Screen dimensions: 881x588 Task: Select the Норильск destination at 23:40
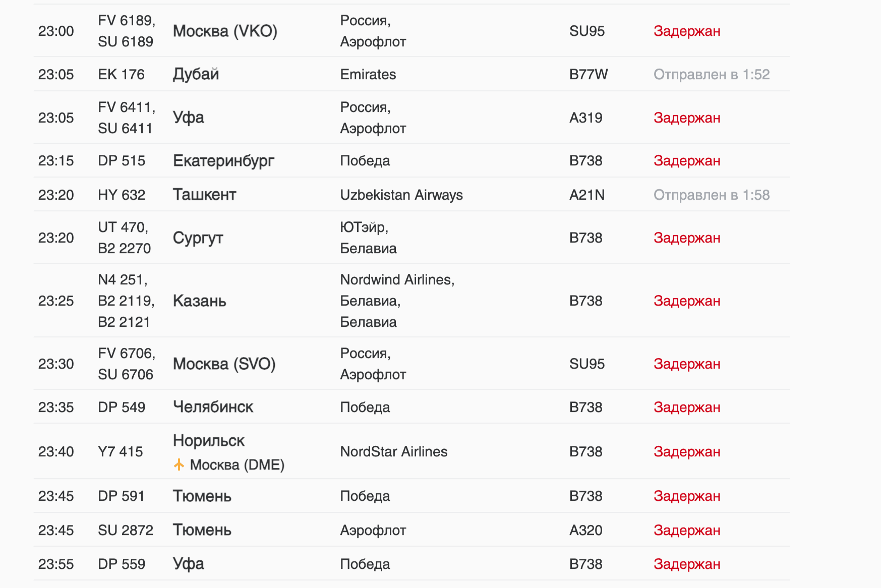pos(208,441)
